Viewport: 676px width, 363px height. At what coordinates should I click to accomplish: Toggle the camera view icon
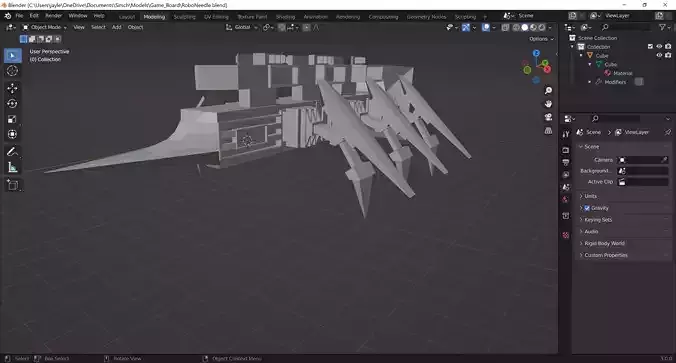[548, 117]
